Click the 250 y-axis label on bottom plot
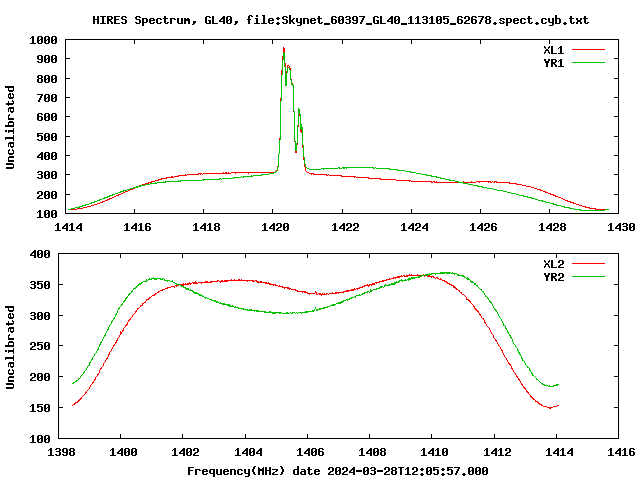This screenshot has height=480, width=640. [40, 346]
